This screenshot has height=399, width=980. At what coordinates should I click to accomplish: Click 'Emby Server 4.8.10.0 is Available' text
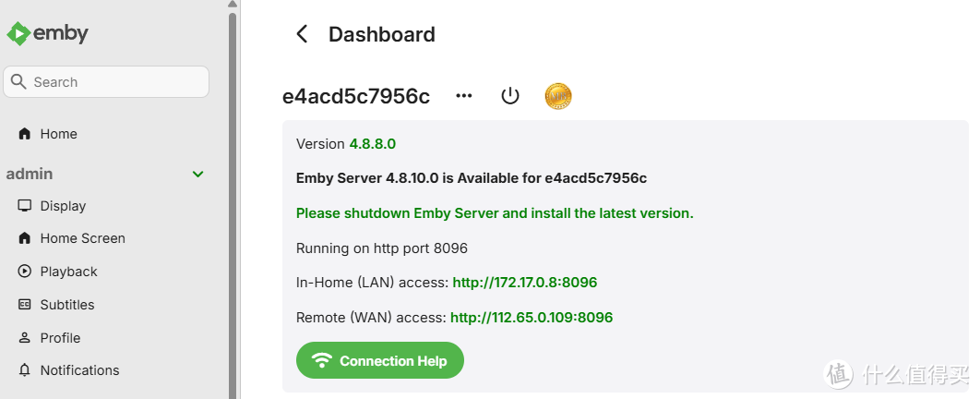pyautogui.click(x=472, y=178)
